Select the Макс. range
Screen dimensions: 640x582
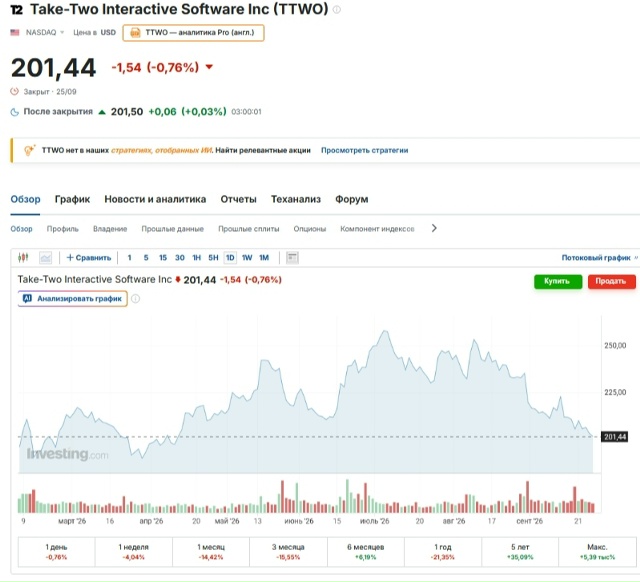597,552
